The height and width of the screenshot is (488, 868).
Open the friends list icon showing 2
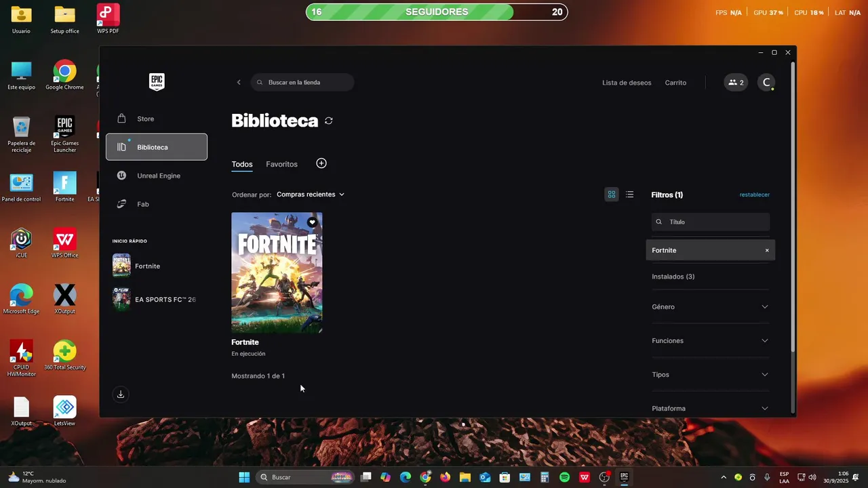click(x=736, y=83)
